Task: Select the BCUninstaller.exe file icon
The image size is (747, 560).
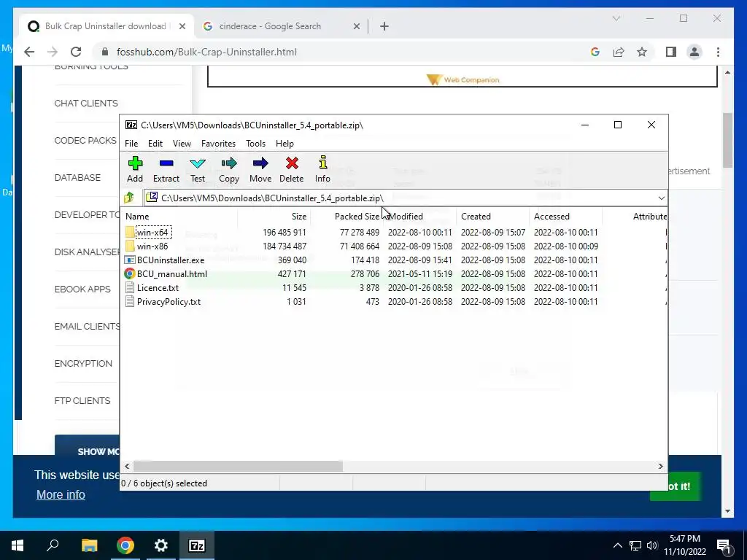Action: [x=130, y=260]
